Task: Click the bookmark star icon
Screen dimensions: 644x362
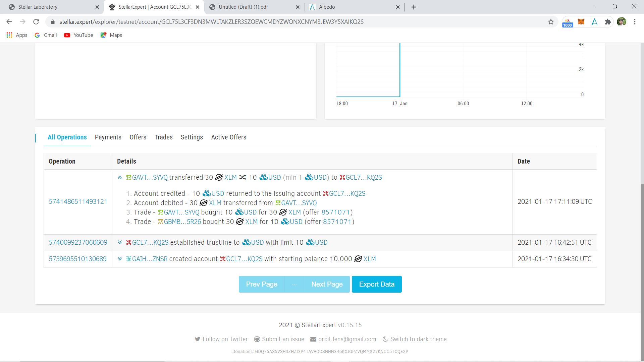Action: coord(551,22)
